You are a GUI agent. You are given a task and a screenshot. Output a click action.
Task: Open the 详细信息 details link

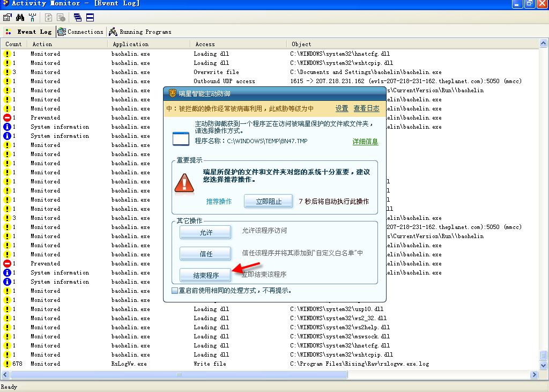365,142
